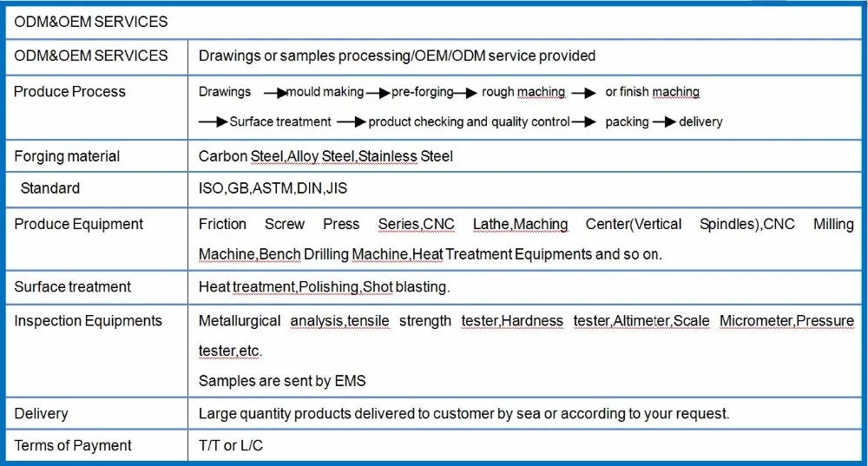
Task: Click the Produce Process row label
Action: [69, 91]
